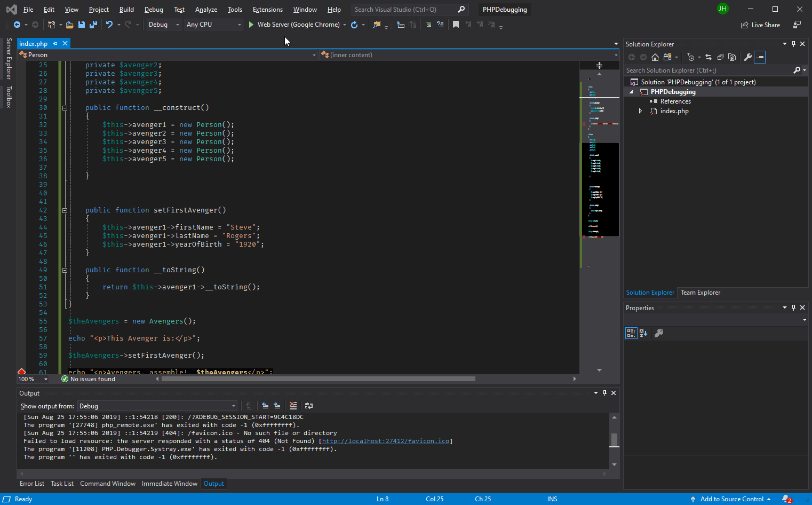This screenshot has height=505, width=812.
Task: Open the Person class navigation dropdown
Action: click(x=168, y=55)
